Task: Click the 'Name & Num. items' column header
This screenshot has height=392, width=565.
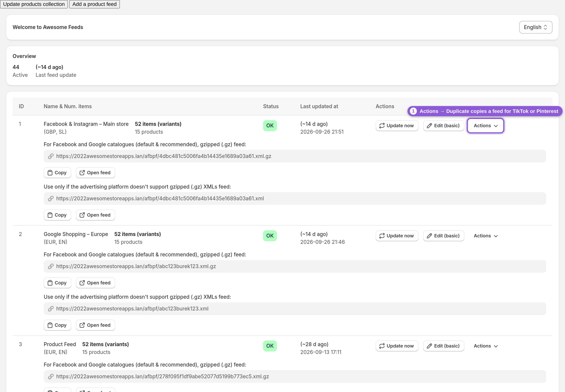Action: 68,106
